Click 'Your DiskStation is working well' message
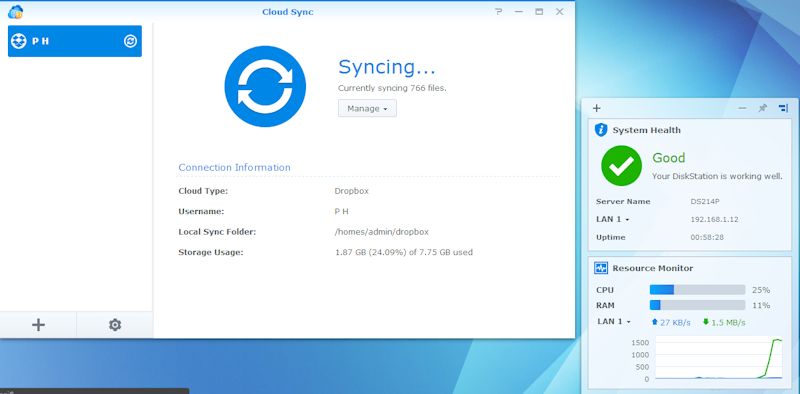This screenshot has height=394, width=800. [x=717, y=176]
